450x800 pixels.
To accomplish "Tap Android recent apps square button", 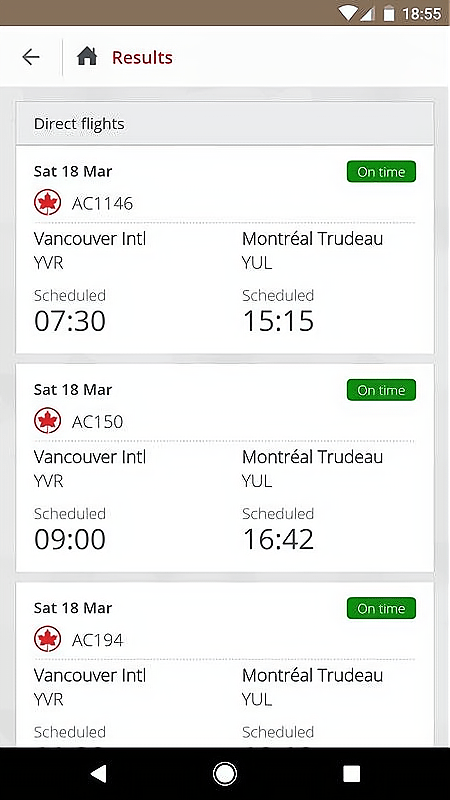I will point(351,774).
